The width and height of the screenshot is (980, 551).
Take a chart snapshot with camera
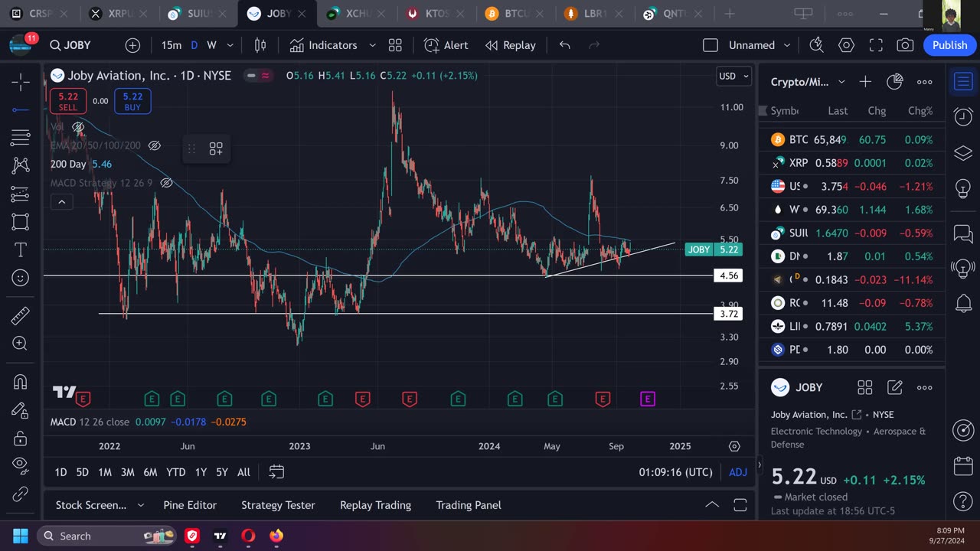tap(905, 45)
